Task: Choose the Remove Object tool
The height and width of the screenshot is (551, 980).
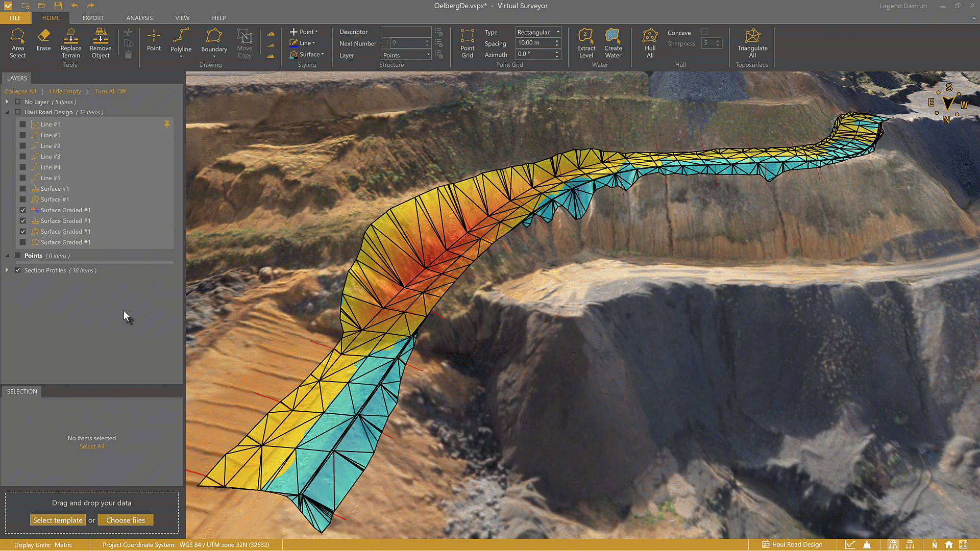Action: click(x=101, y=43)
